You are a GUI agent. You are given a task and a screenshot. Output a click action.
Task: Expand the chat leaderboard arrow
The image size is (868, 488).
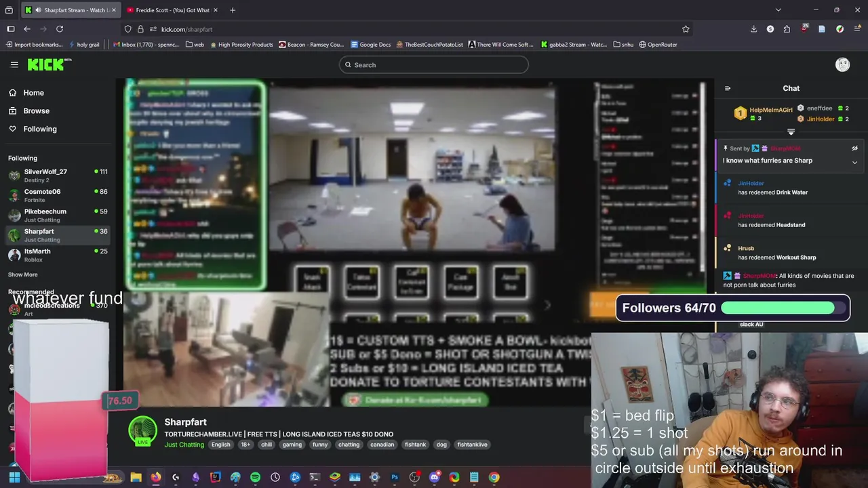click(791, 131)
